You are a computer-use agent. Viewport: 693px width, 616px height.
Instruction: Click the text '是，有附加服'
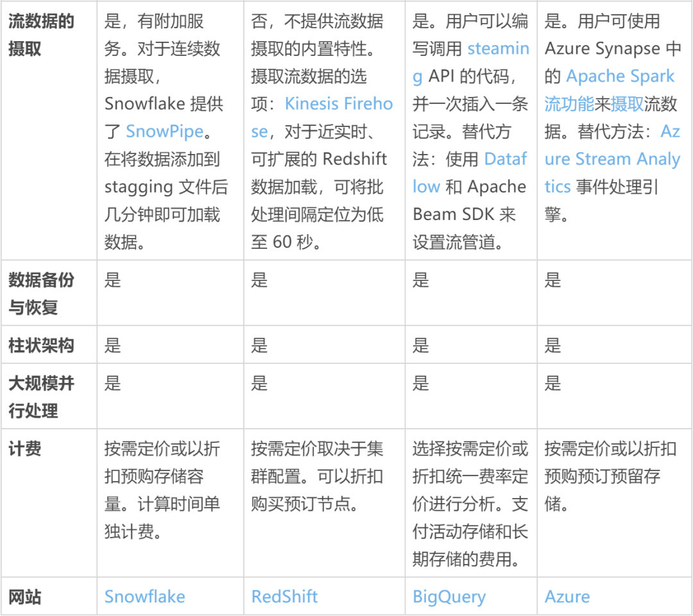coord(154,21)
